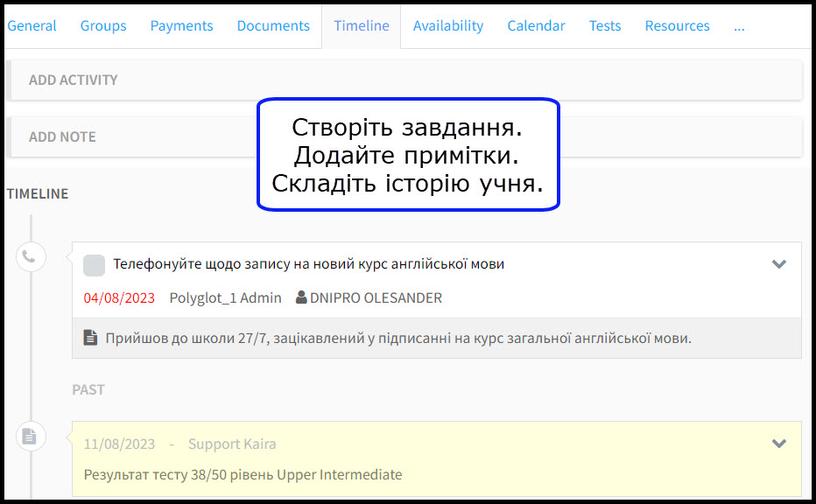This screenshot has height=504, width=816.
Task: Click the PAST section label
Action: (x=88, y=390)
